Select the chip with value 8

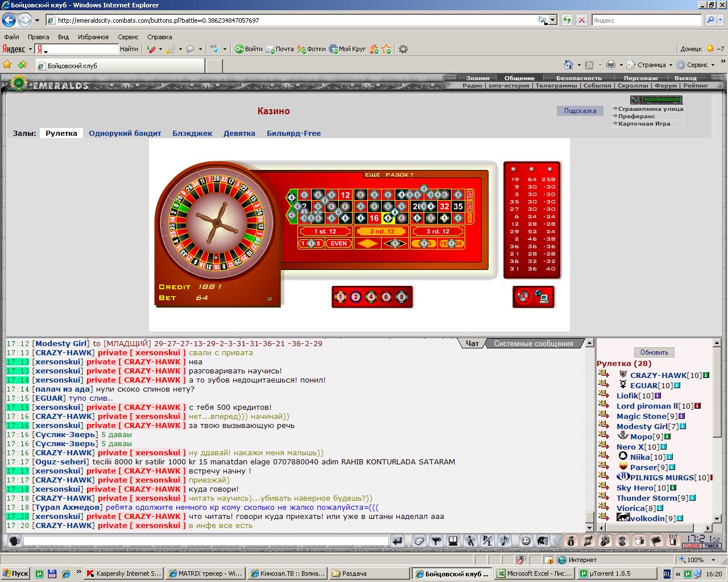tap(402, 297)
